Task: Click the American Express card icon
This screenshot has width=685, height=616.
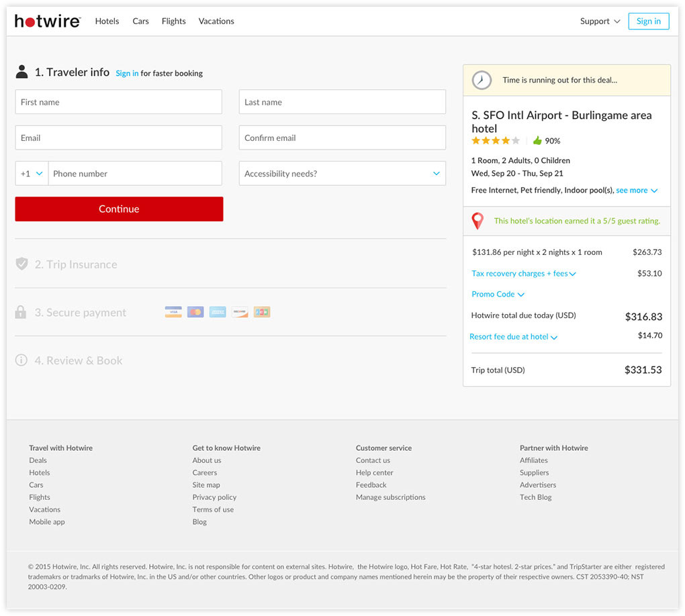Action: coord(218,312)
